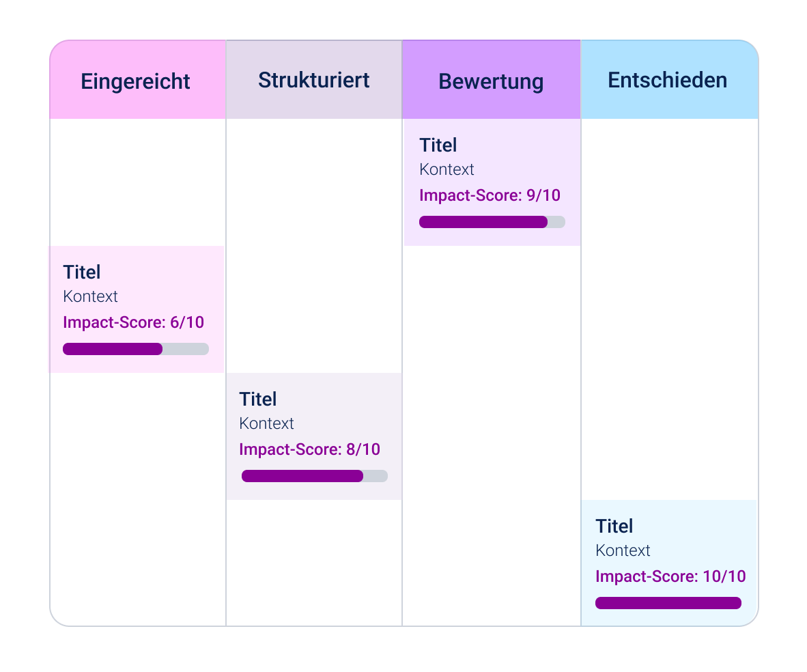Click the Impact-Score: 8/10 label
The image size is (807, 672).
pos(310,449)
